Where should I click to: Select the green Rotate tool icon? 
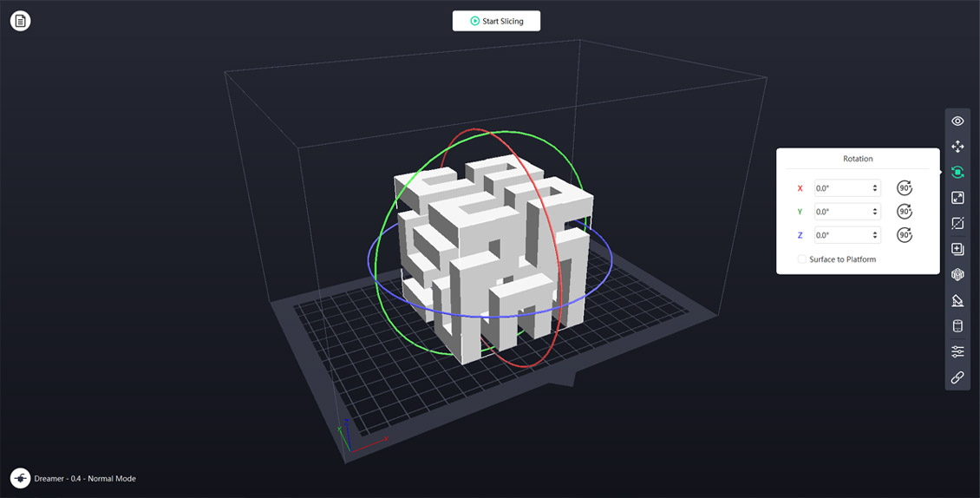[957, 172]
